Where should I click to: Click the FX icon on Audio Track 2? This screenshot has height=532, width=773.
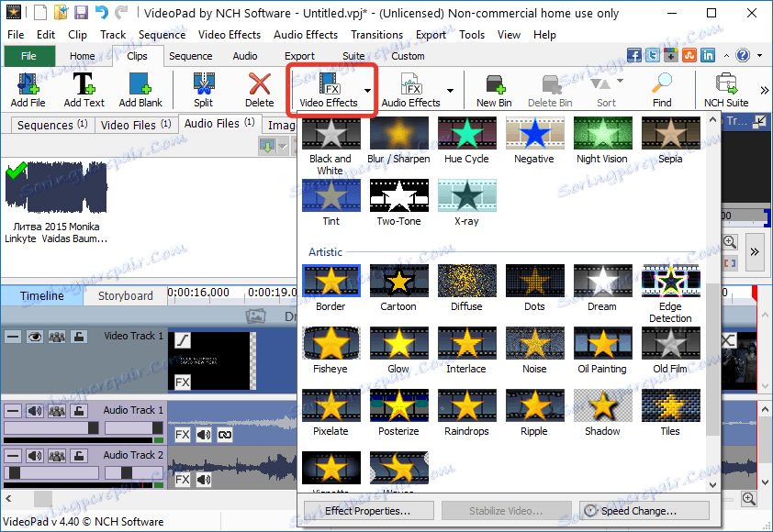click(x=183, y=480)
